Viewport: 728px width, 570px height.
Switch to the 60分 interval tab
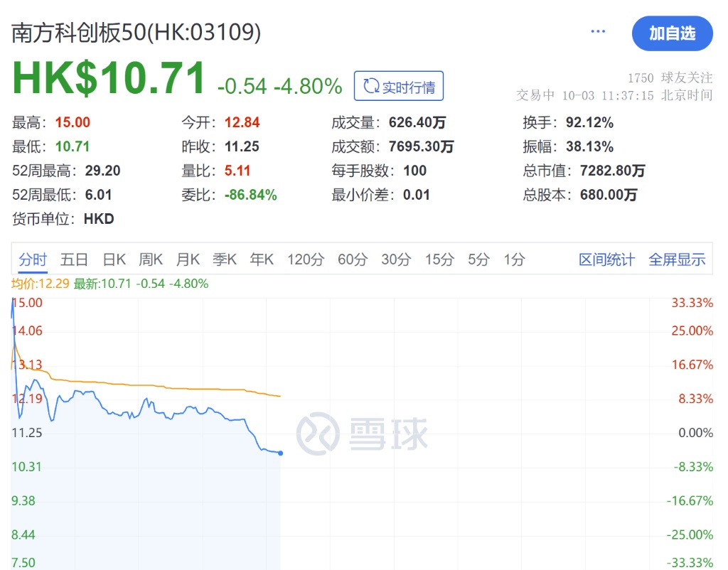[352, 259]
